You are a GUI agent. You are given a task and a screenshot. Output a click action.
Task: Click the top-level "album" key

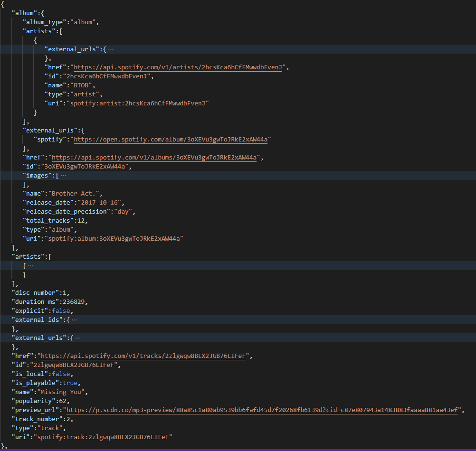pos(24,13)
